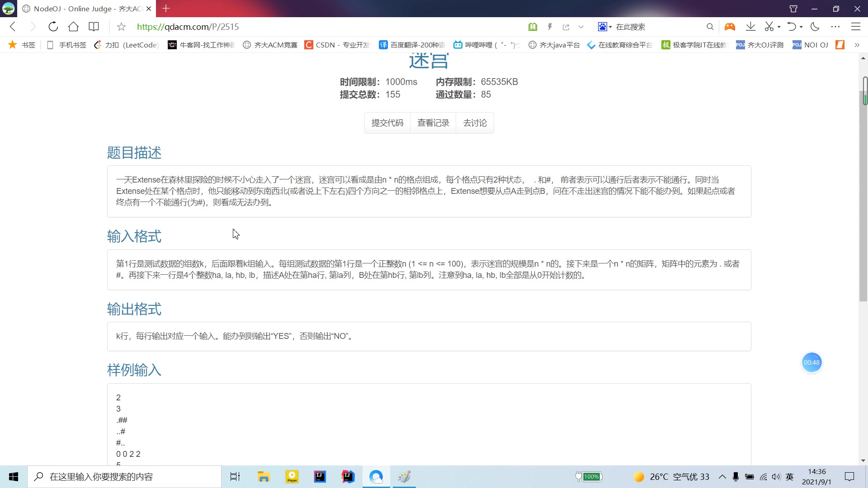Click the magnifier search icon
Viewport: 868px width, 488px height.
pyautogui.click(x=710, y=27)
